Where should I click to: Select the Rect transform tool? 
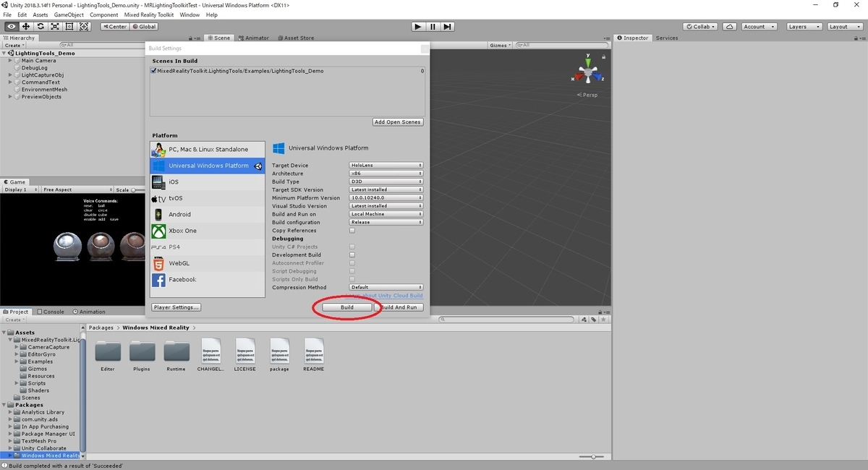tap(69, 27)
